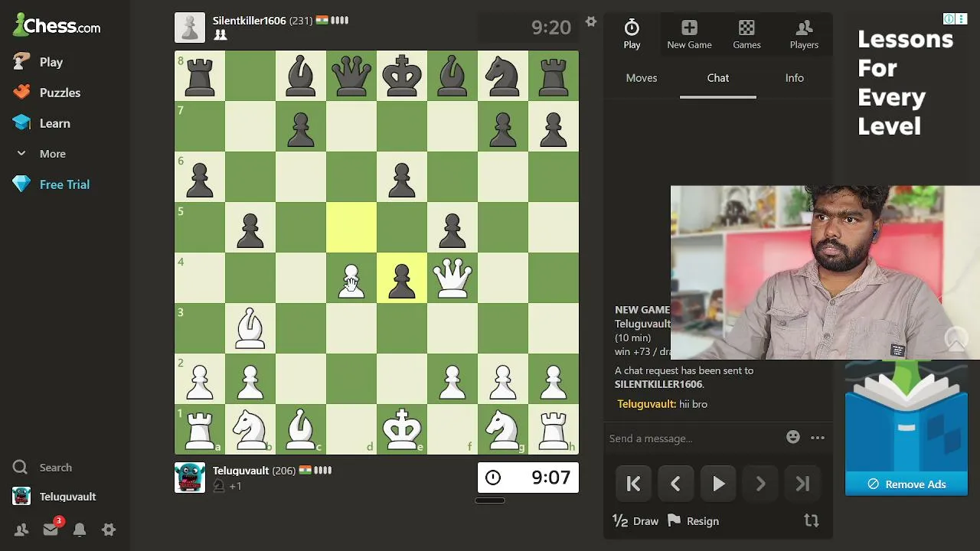
Task: Open Learn from the sidebar
Action: click(x=54, y=123)
